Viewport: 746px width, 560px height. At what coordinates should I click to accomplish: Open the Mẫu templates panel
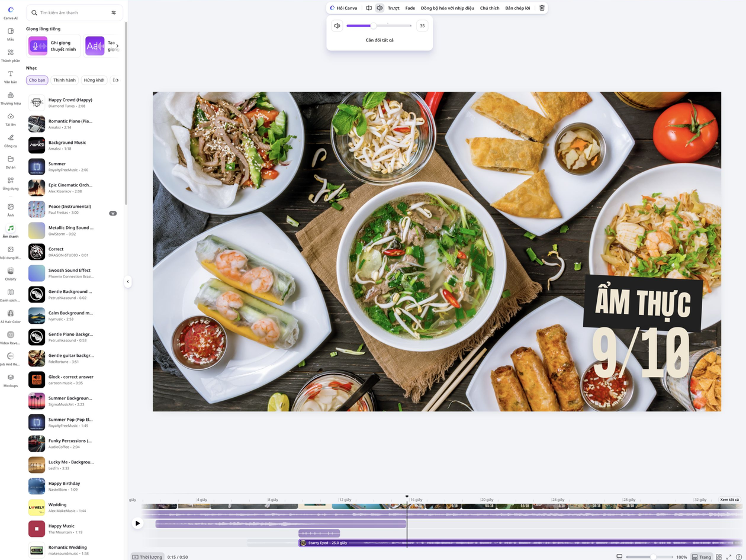pos(11,34)
